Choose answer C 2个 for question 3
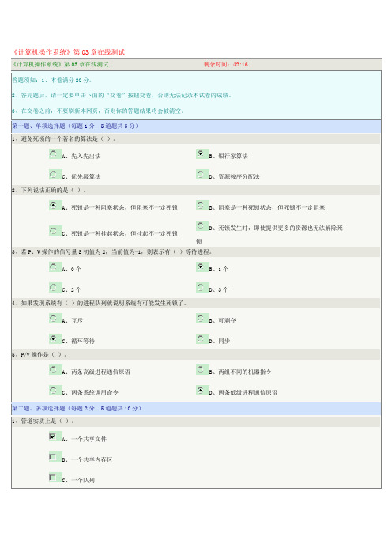Viewport: 392px width, 555px height. coord(54,288)
